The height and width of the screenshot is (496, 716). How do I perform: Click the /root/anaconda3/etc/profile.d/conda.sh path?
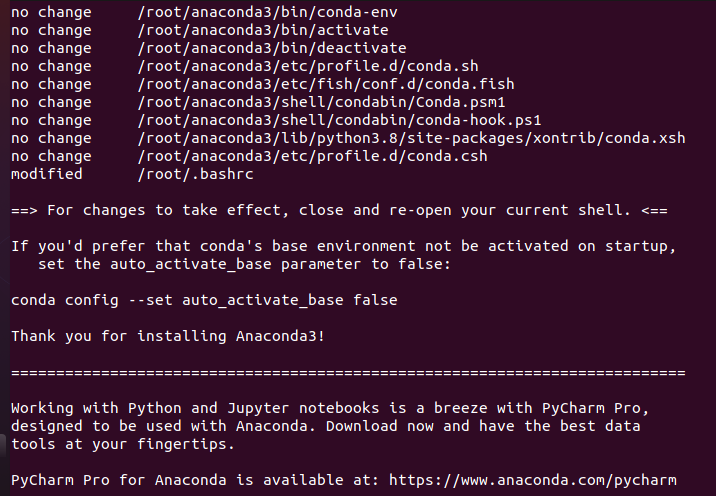tap(308, 67)
